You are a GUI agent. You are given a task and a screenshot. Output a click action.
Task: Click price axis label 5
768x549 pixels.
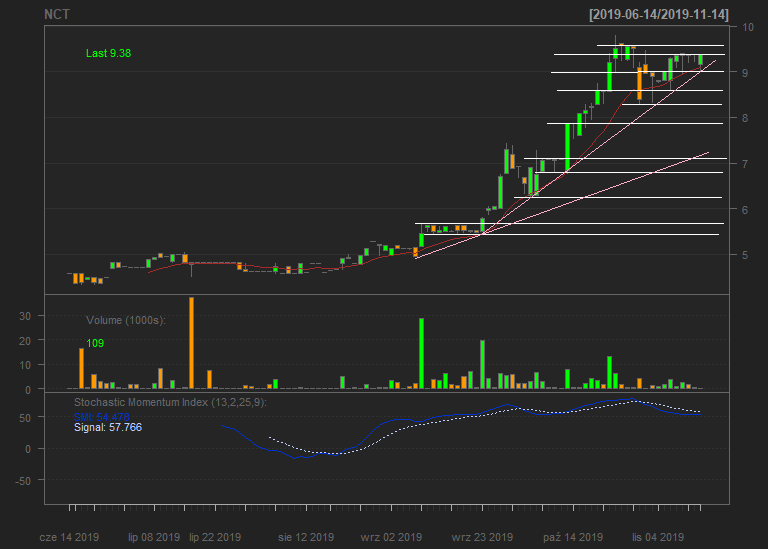(x=745, y=255)
